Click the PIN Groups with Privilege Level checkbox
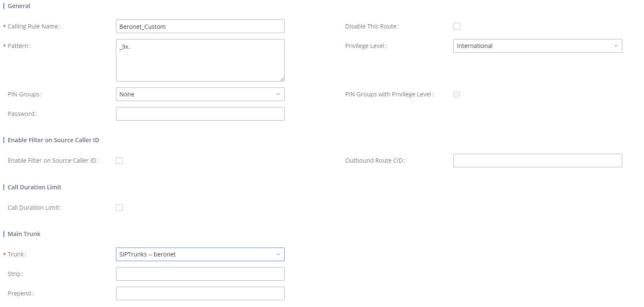Viewport: 644px width, 307px height. pyautogui.click(x=457, y=94)
